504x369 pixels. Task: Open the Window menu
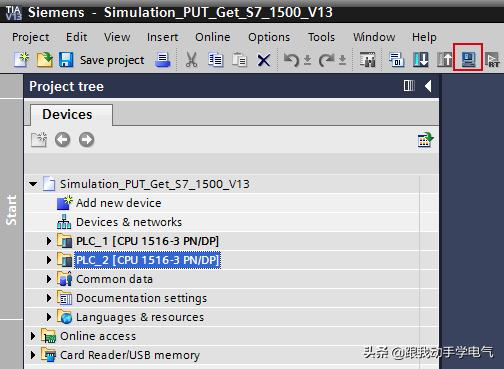click(374, 37)
